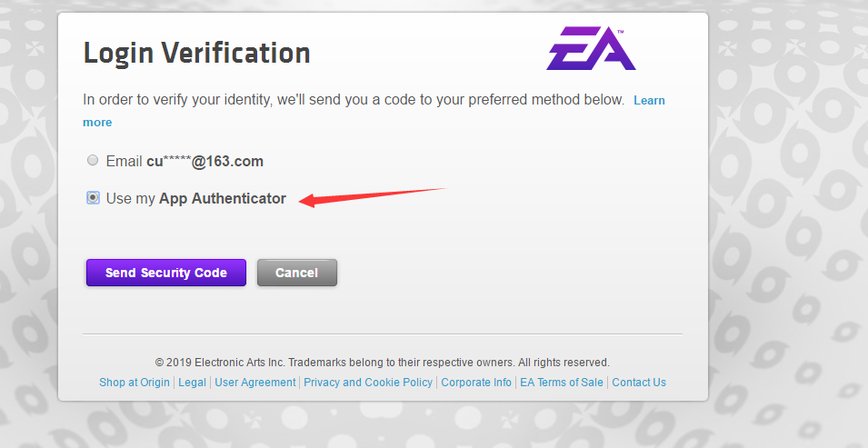
Task: Open the Shop at Origin link
Action: [x=135, y=383]
